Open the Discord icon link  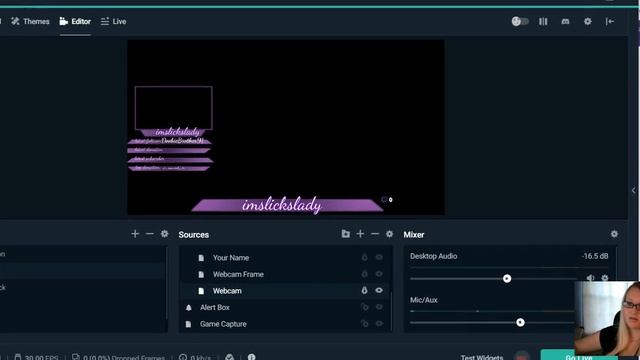pos(565,21)
